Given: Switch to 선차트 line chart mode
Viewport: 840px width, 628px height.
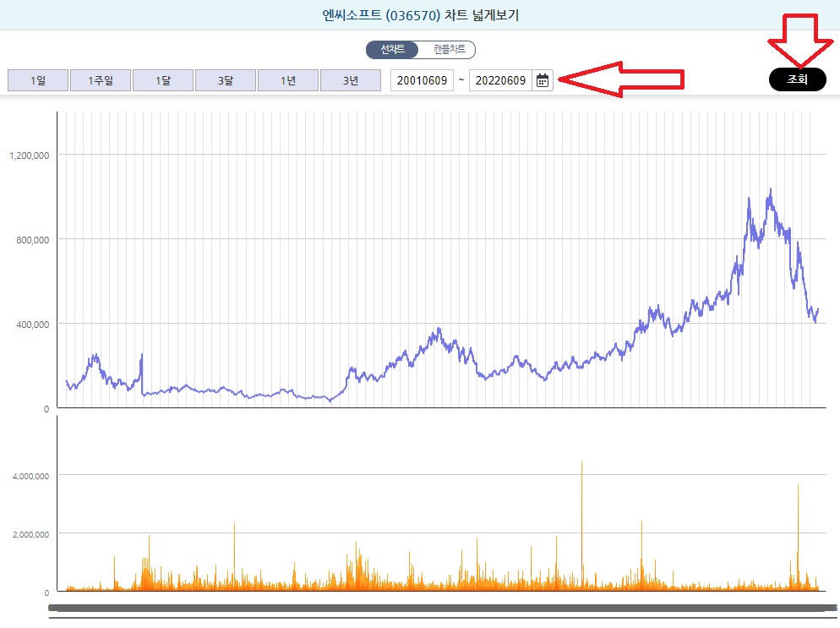Looking at the screenshot, I should point(392,50).
